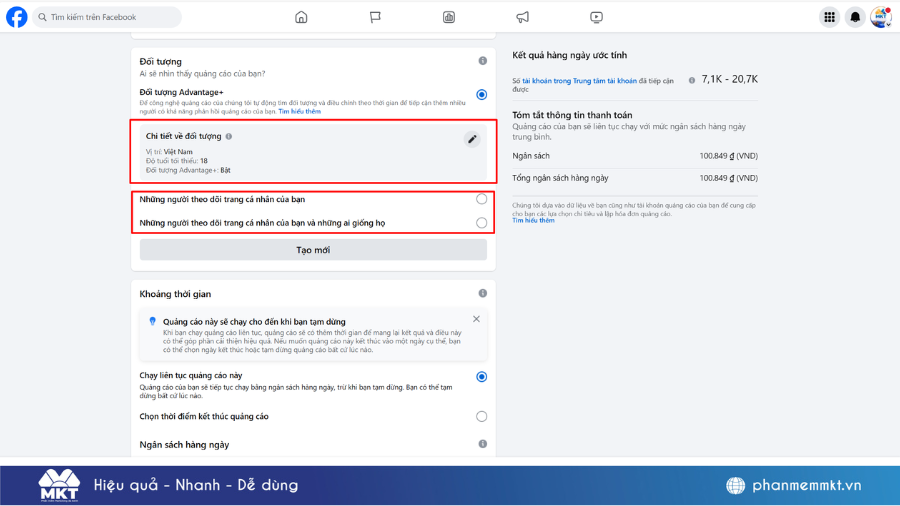The height and width of the screenshot is (506, 900).
Task: Click info icon next to reach estimate
Action: [692, 80]
